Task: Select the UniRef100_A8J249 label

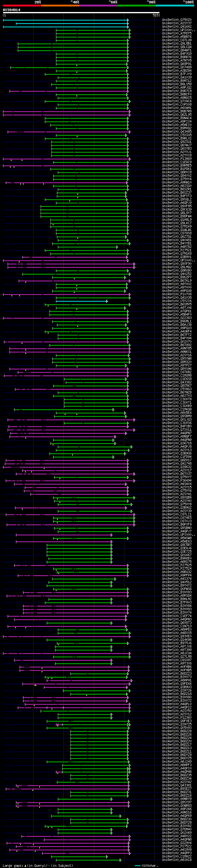Action: 177,761
